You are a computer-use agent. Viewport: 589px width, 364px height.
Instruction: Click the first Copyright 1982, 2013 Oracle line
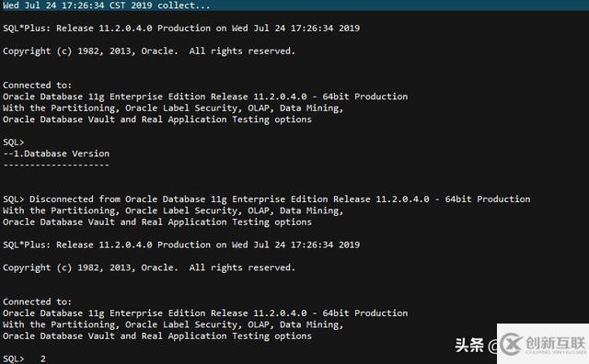pyautogui.click(x=149, y=51)
